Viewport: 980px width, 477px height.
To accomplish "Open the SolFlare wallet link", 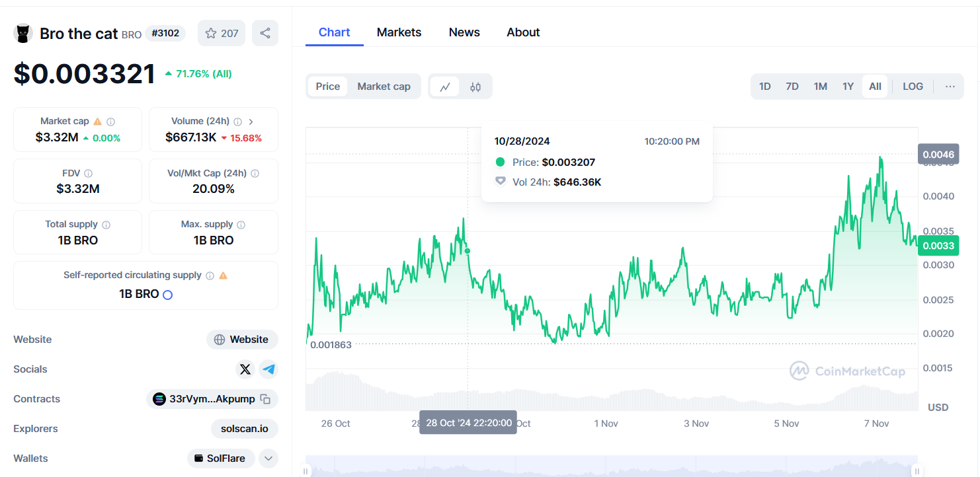I will (x=221, y=459).
